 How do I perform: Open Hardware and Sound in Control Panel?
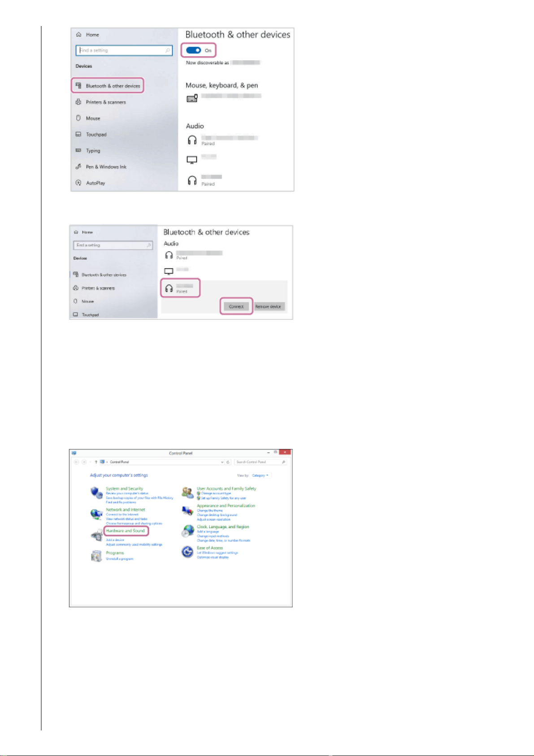[126, 531]
